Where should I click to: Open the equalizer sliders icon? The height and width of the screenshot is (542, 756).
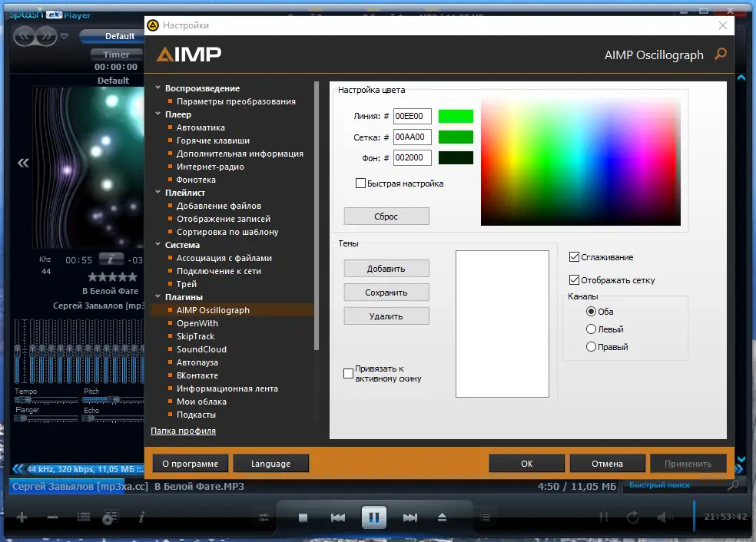(264, 518)
